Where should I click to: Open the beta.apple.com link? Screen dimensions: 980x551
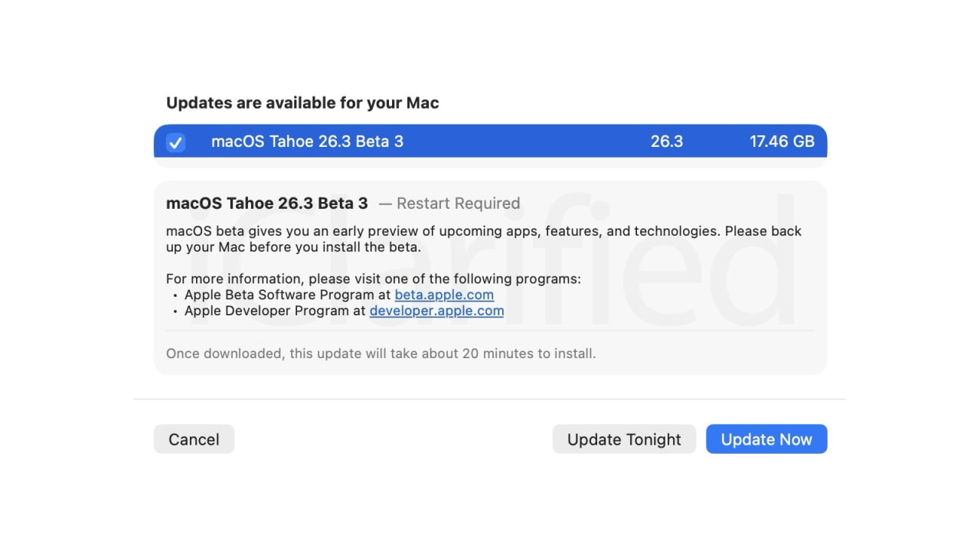tap(444, 295)
